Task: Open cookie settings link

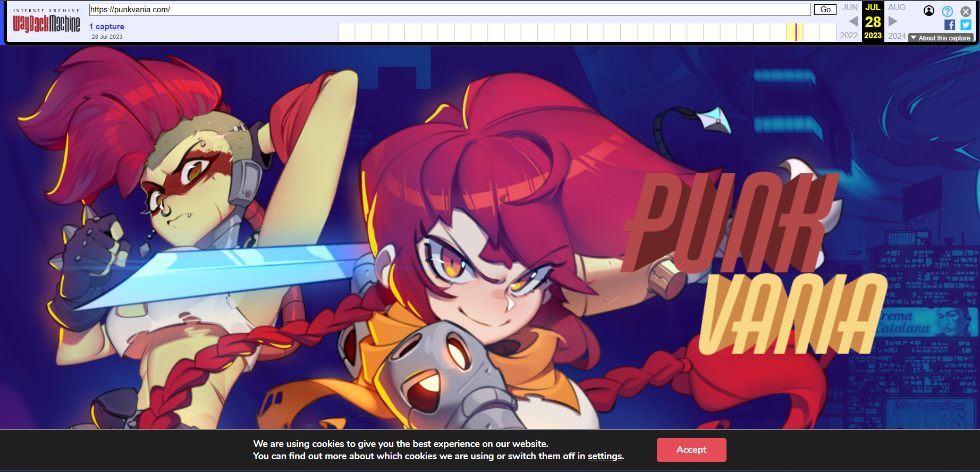Action: (605, 456)
